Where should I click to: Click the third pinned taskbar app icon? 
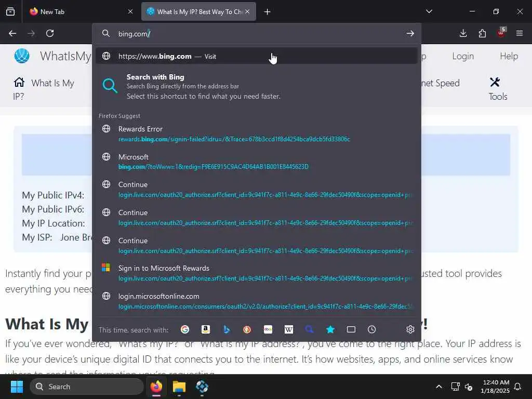(x=202, y=387)
